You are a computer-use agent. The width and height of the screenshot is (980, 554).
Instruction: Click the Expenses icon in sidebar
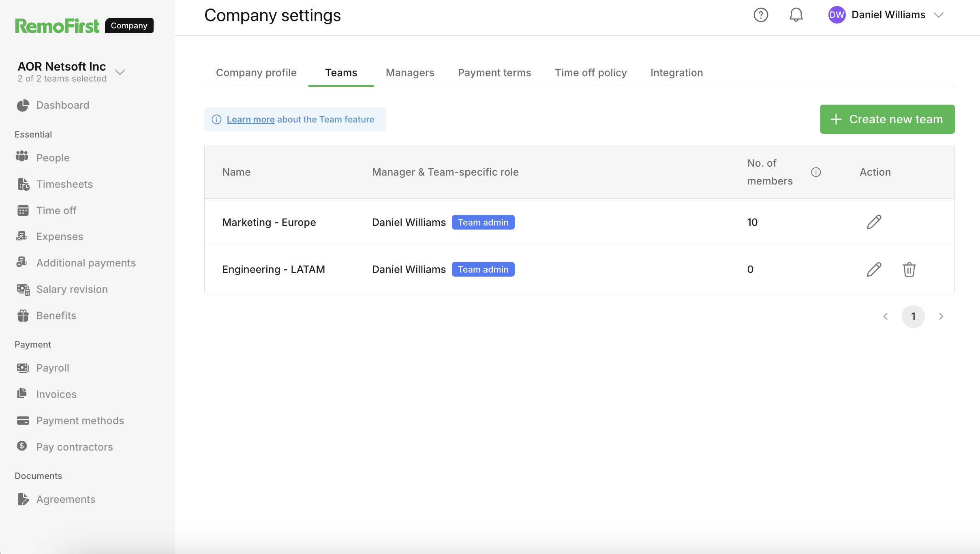tap(22, 236)
